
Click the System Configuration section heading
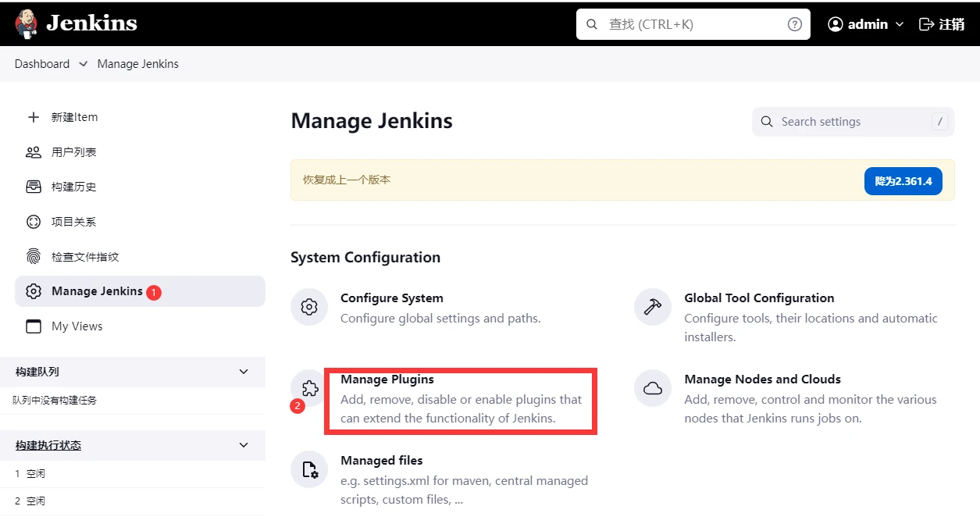365,258
